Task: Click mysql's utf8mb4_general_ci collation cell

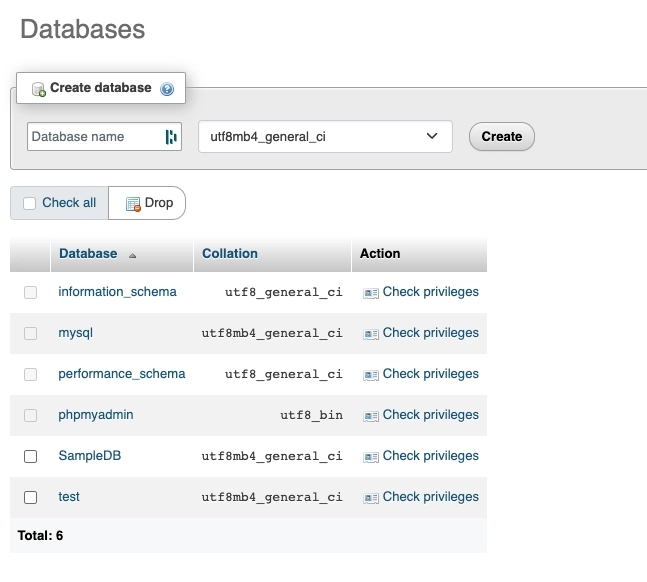Action: [x=272, y=334]
